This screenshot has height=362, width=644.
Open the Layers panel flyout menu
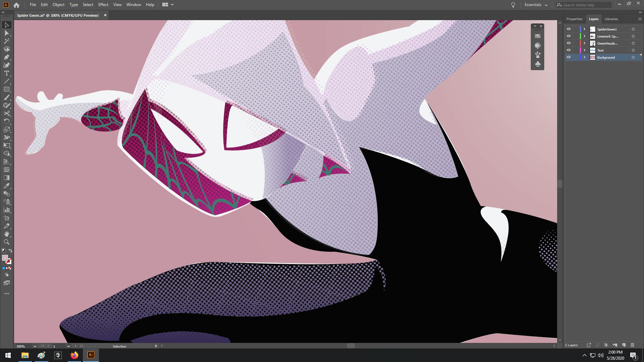[x=640, y=19]
